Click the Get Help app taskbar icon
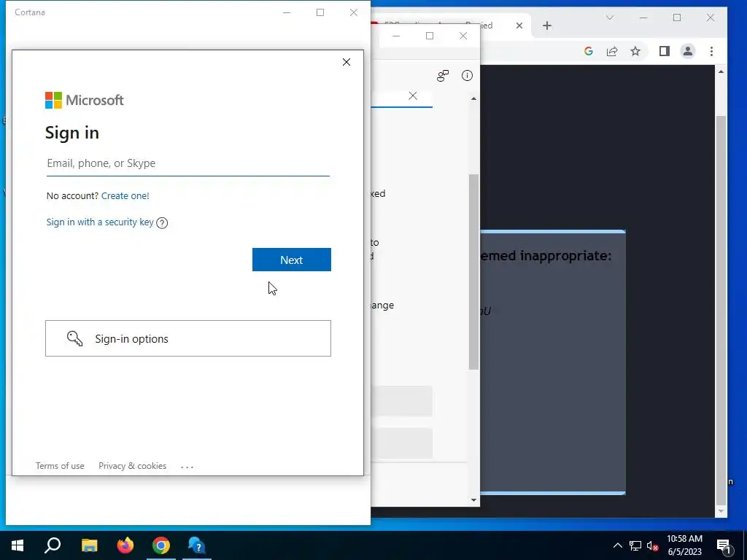Screen dimensions: 747x560 pos(197,545)
